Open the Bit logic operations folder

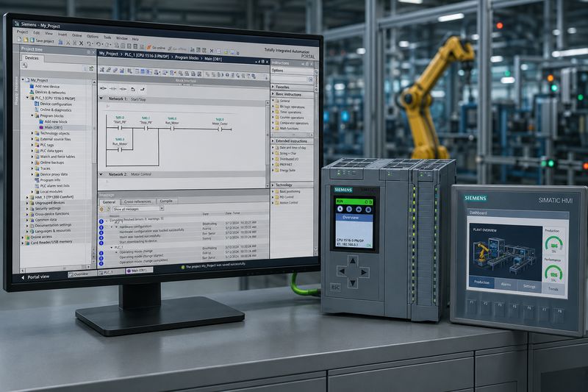(290, 107)
